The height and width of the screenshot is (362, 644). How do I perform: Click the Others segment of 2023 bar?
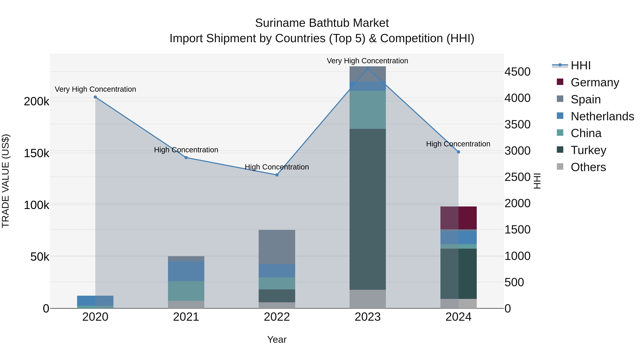coord(367,299)
